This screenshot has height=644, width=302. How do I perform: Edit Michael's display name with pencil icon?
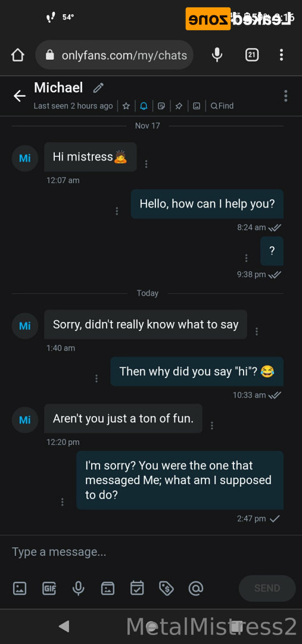tap(98, 88)
